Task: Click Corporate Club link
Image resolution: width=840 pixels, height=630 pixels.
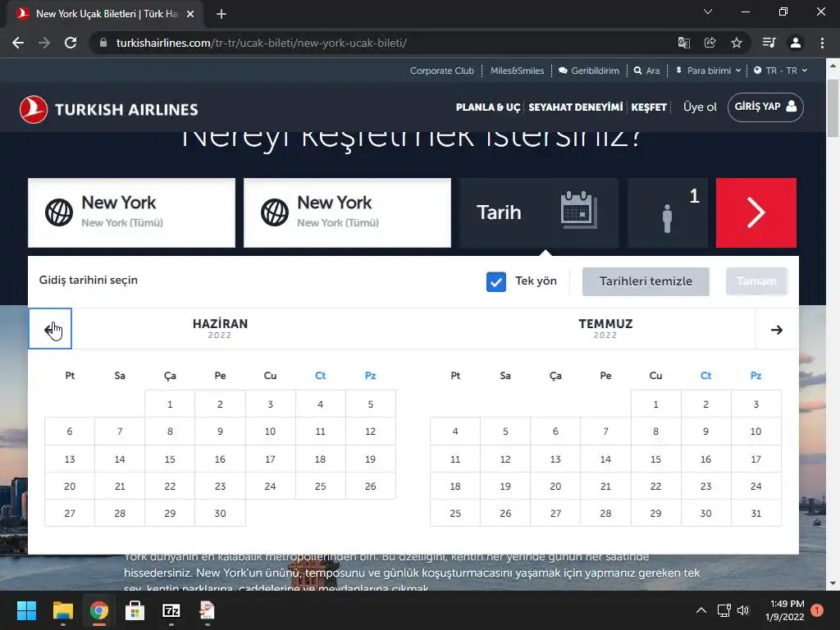Action: coord(442,71)
